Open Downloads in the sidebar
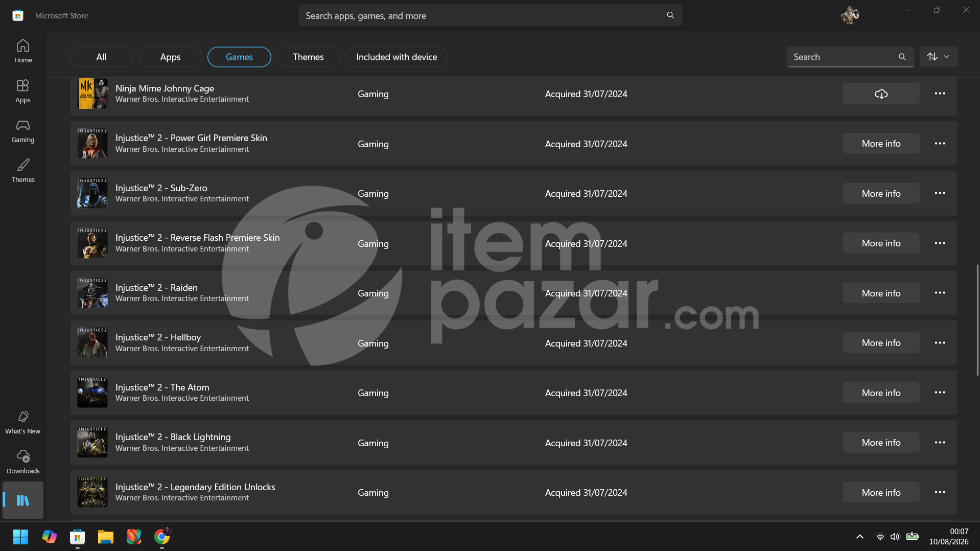Screen dimensions: 980x551 coord(23,462)
